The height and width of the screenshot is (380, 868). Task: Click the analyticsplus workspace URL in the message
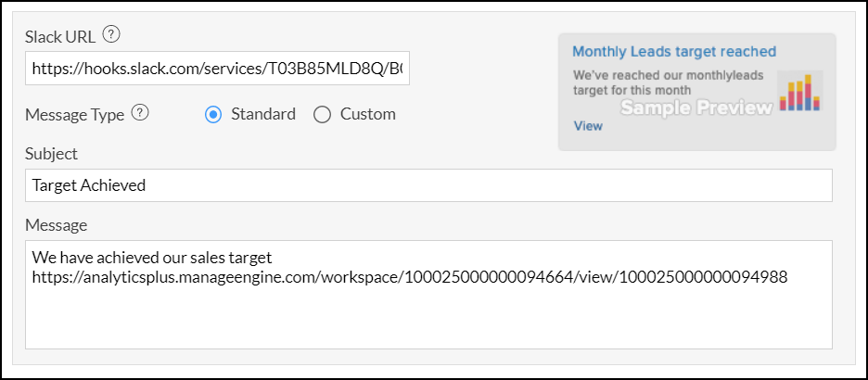[x=409, y=277]
